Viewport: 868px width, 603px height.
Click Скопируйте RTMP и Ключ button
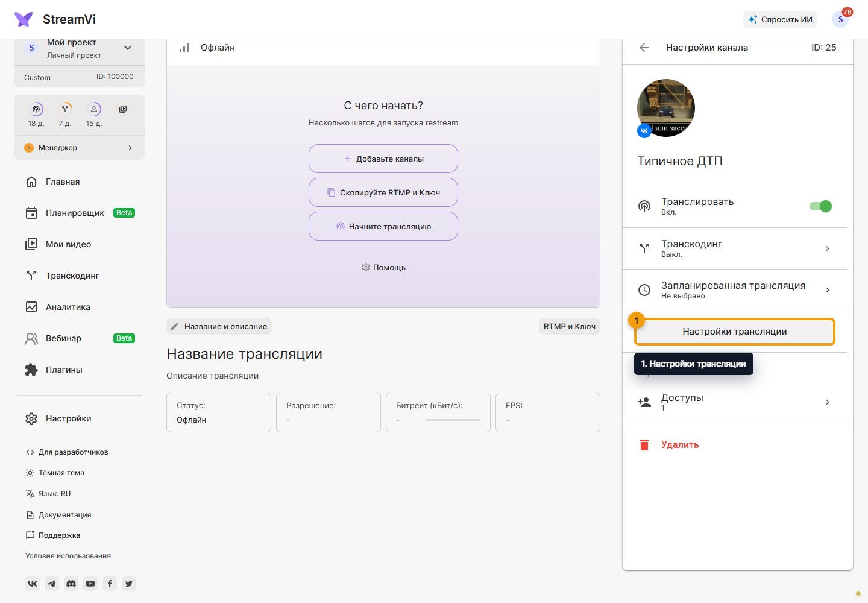click(383, 192)
